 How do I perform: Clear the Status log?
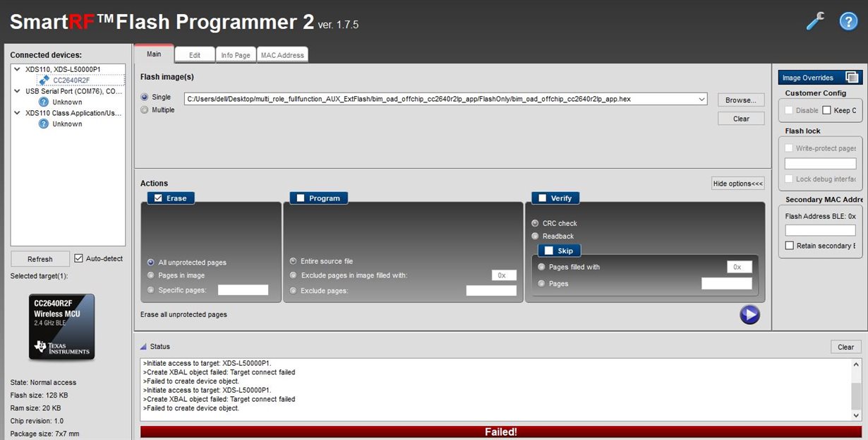point(846,347)
